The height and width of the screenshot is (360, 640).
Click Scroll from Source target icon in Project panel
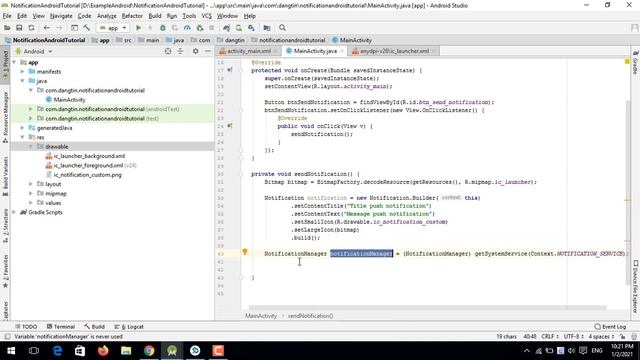[168, 51]
